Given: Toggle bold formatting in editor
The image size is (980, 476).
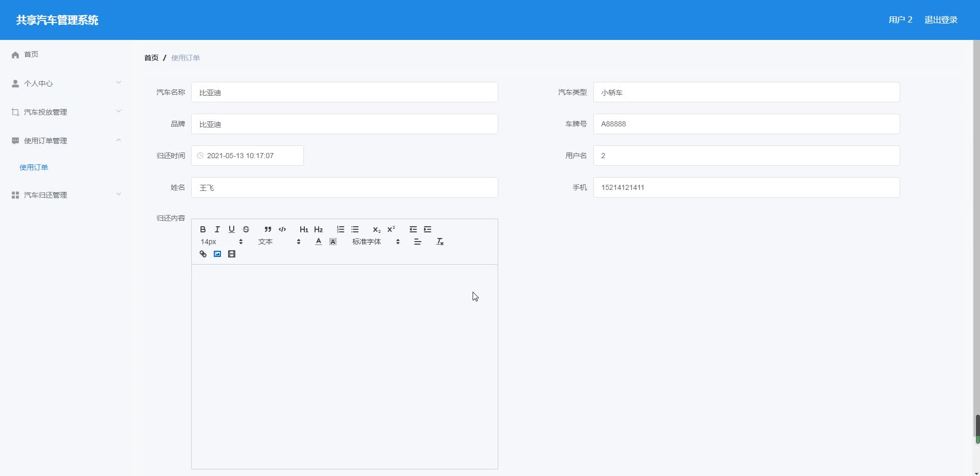Looking at the screenshot, I should 203,229.
